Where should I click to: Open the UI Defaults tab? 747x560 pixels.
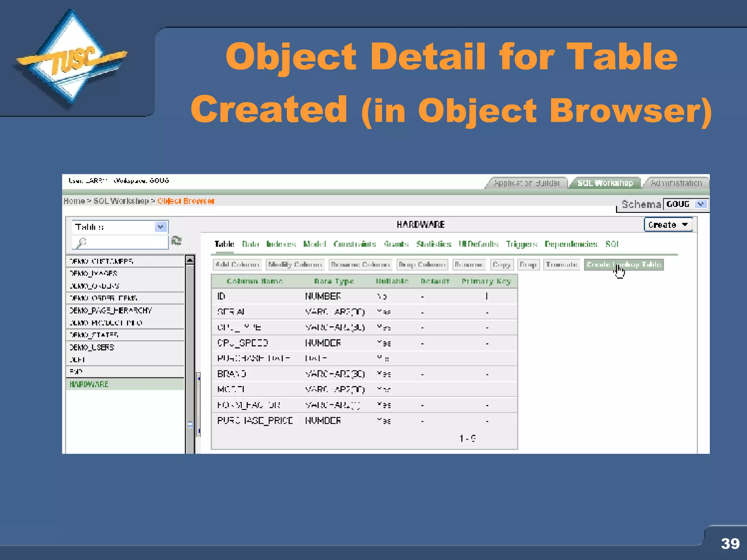point(479,244)
